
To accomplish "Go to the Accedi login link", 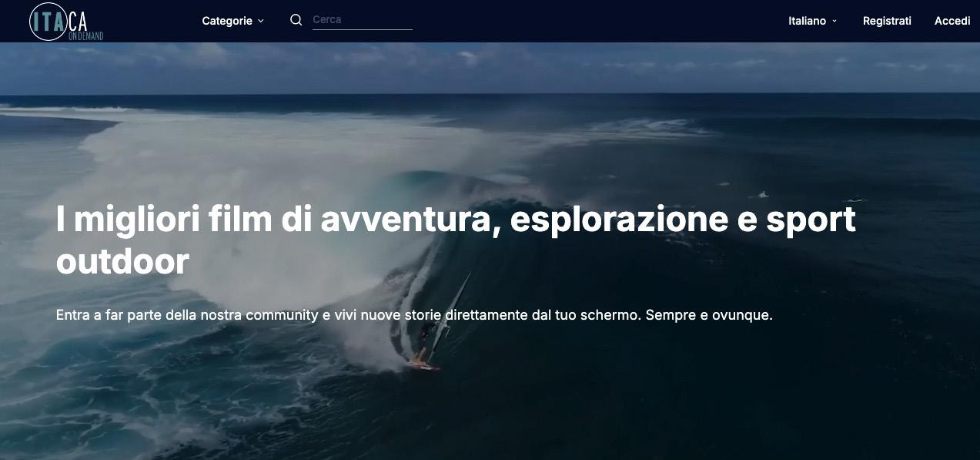I will (952, 21).
